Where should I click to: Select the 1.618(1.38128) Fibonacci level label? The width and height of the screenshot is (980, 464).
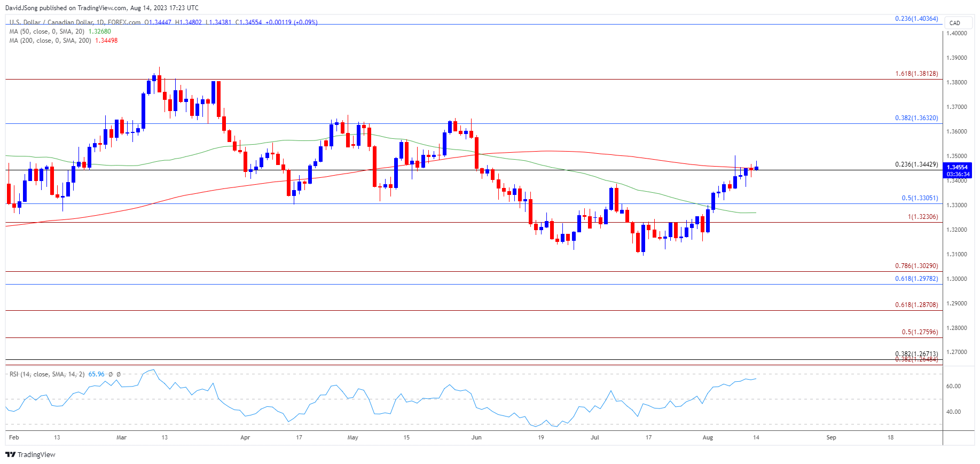point(916,74)
